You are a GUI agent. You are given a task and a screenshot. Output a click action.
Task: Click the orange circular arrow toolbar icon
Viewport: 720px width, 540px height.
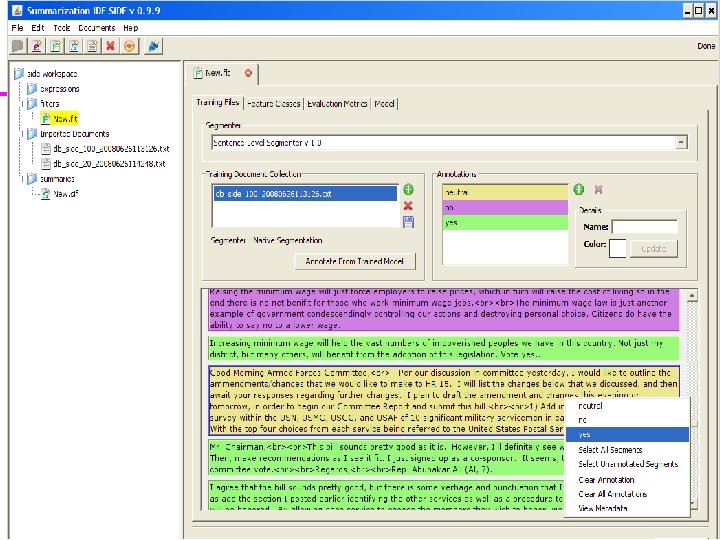pos(129,46)
